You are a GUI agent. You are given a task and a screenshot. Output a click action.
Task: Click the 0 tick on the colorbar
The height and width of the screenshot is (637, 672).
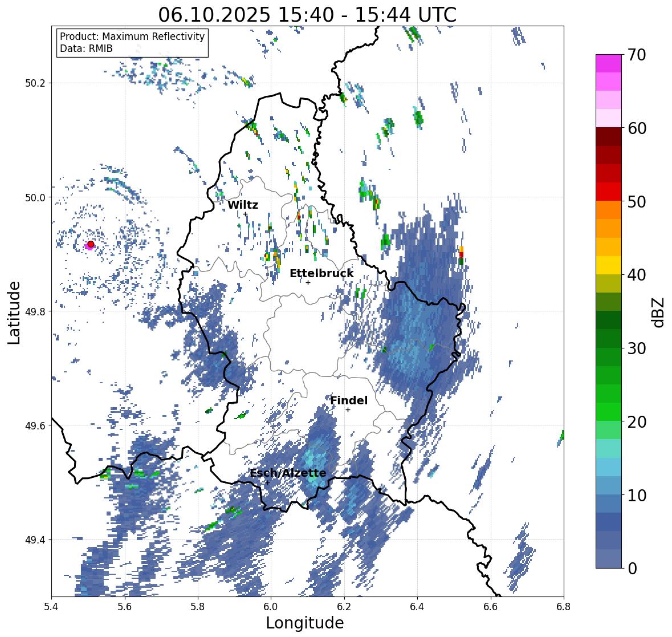click(x=632, y=569)
